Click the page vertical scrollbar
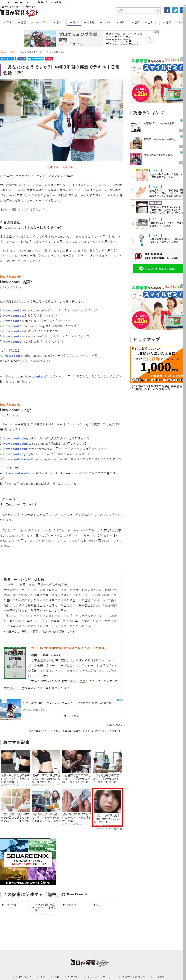186x980 pixels. point(185,490)
